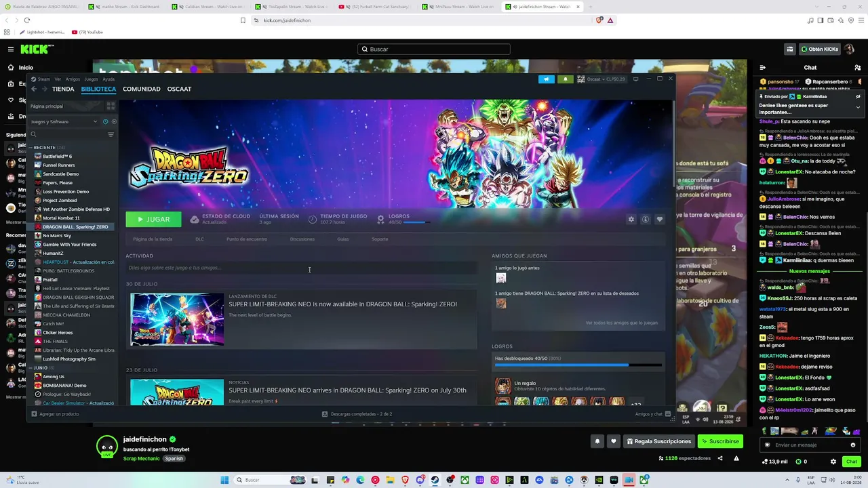Open SUPER LIMIT-BREAKING NEO DLC news thumbnail
The image size is (868, 488).
177,319
